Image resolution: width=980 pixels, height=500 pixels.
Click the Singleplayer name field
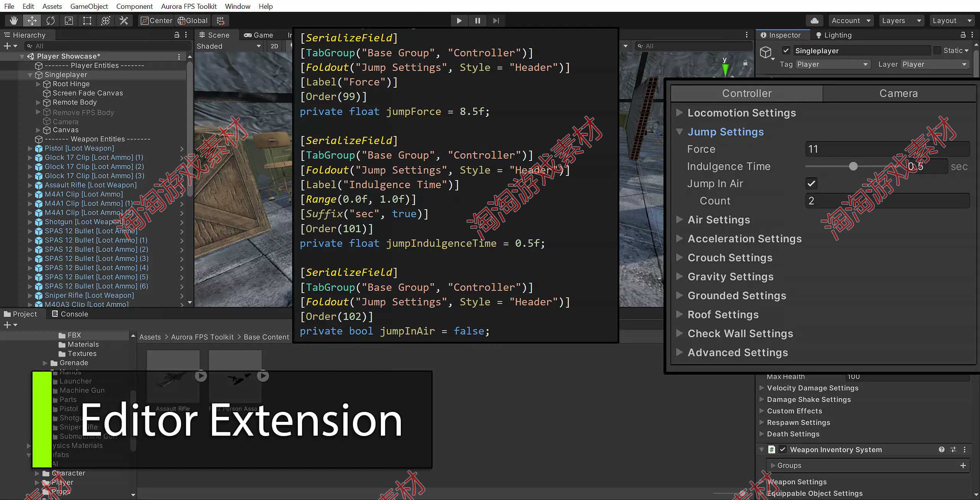coord(862,51)
